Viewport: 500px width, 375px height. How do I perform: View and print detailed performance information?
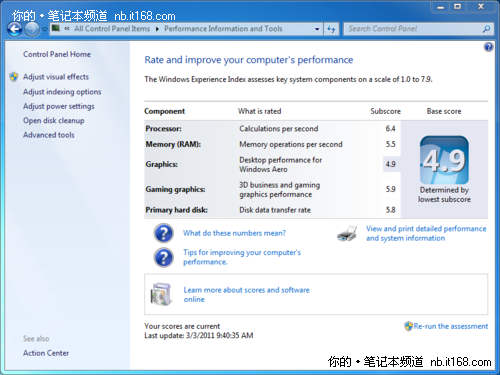click(x=426, y=233)
